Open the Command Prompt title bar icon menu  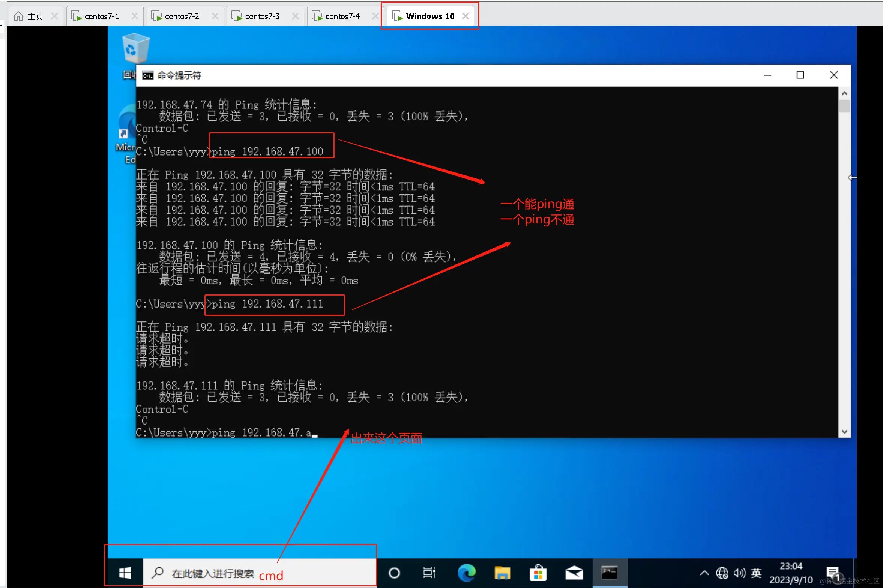[147, 75]
